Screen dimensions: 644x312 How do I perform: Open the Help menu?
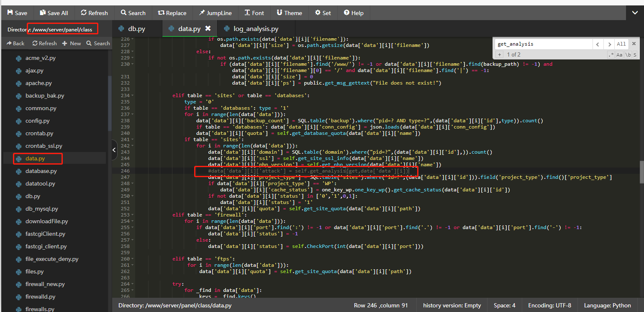tap(354, 13)
